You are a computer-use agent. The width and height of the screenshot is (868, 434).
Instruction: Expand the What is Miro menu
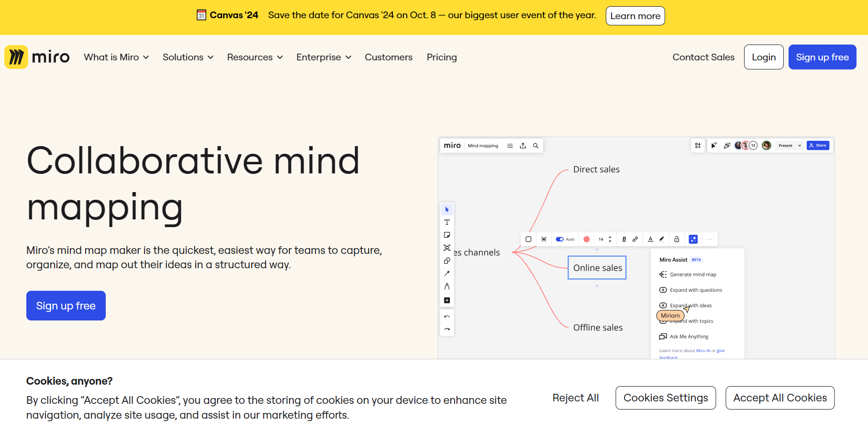116,57
